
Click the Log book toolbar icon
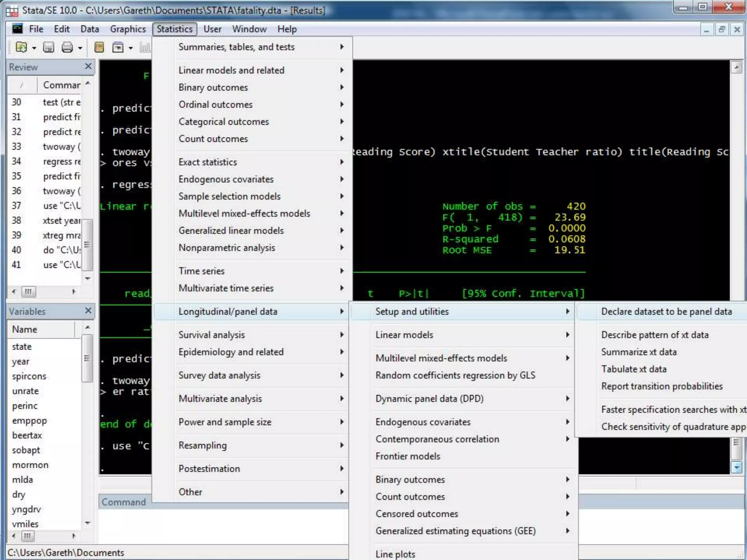[x=99, y=47]
